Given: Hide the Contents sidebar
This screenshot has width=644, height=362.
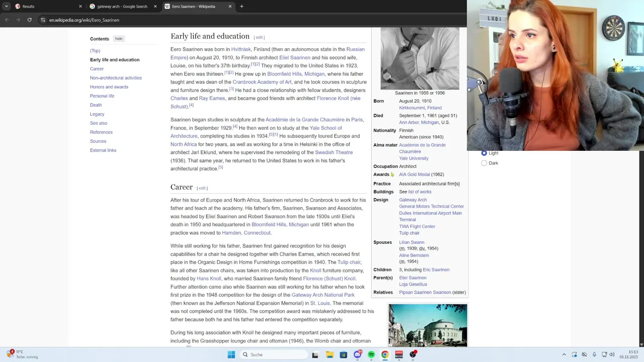Looking at the screenshot, I should click(x=119, y=39).
